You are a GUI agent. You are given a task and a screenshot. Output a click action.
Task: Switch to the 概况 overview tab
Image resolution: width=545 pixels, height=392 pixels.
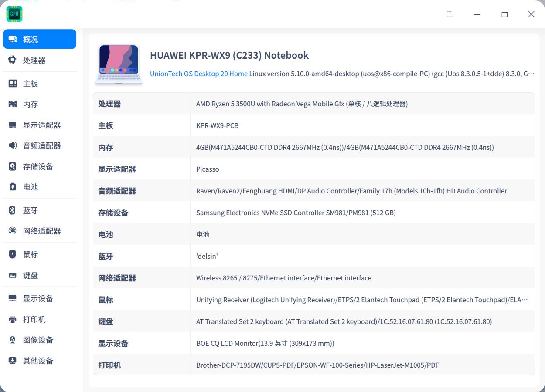(x=31, y=39)
